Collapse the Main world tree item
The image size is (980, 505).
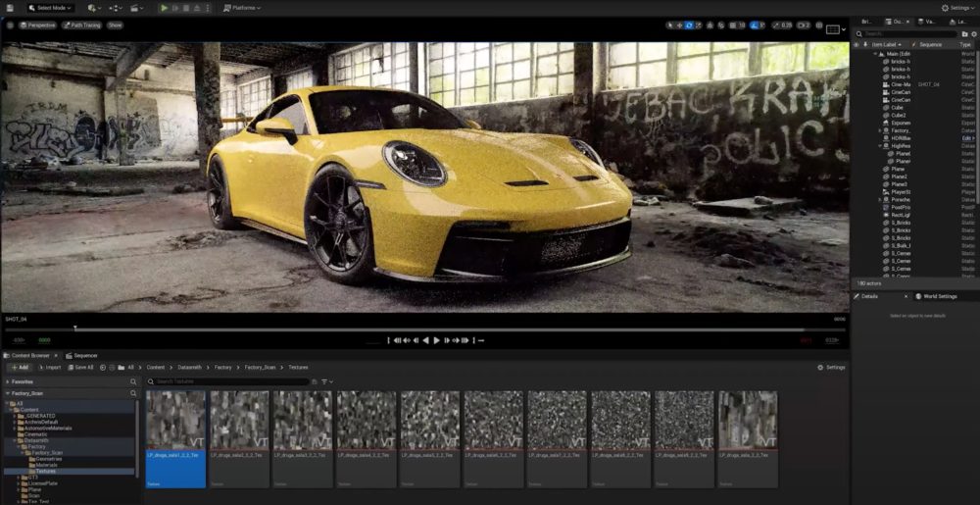(875, 54)
